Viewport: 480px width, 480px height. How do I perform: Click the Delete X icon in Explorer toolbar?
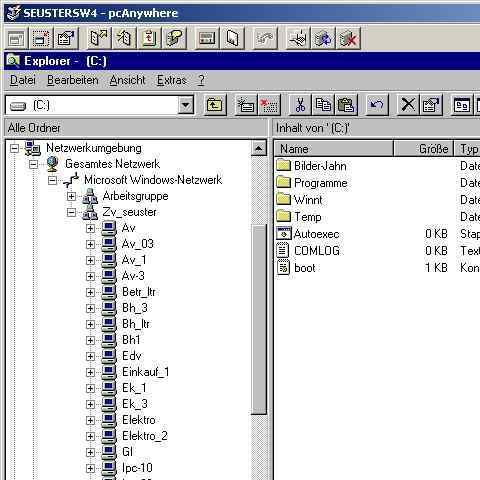pyautogui.click(x=408, y=105)
